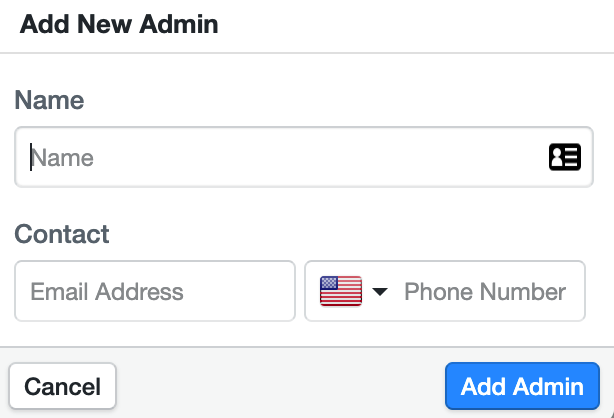Click the Phone Number placeholder text
The height and width of the screenshot is (418, 614).
485,292
